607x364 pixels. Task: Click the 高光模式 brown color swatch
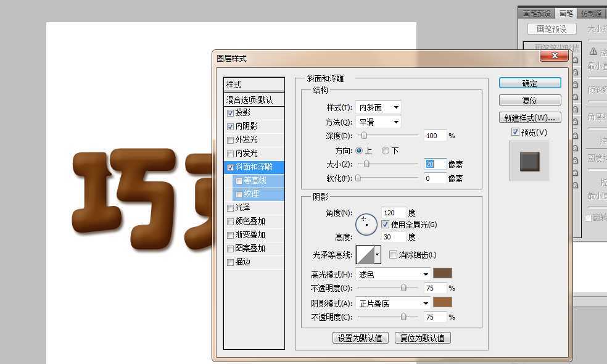[x=442, y=273]
